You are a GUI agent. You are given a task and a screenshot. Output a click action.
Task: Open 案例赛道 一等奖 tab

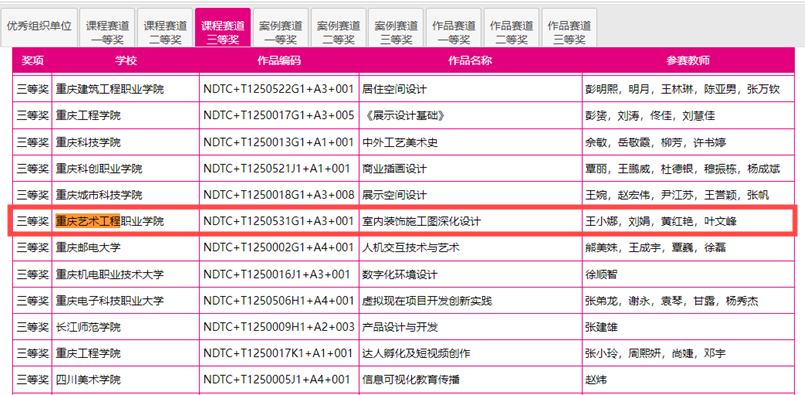(x=281, y=27)
